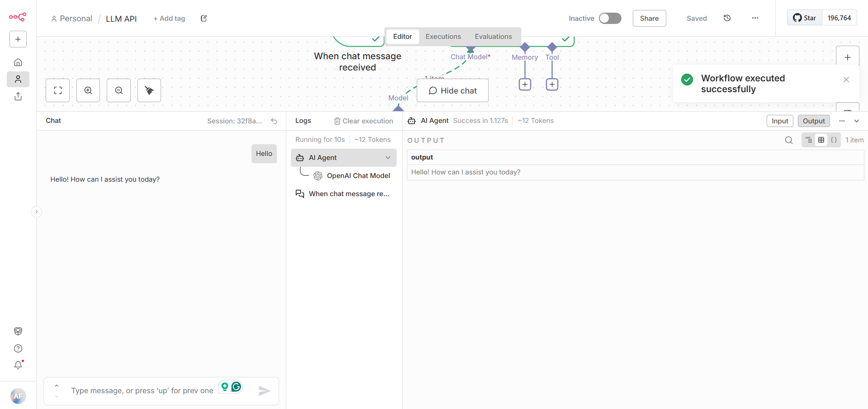Fit the workflow canvas to view

[x=58, y=90]
